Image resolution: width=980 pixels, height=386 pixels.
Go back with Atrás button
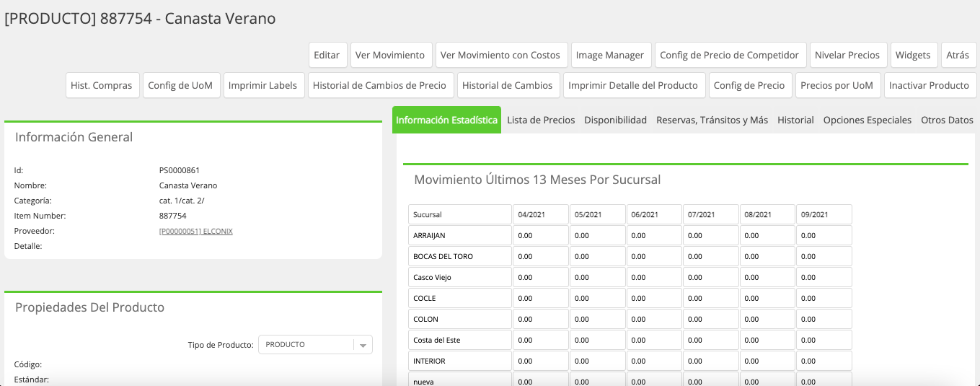(958, 55)
